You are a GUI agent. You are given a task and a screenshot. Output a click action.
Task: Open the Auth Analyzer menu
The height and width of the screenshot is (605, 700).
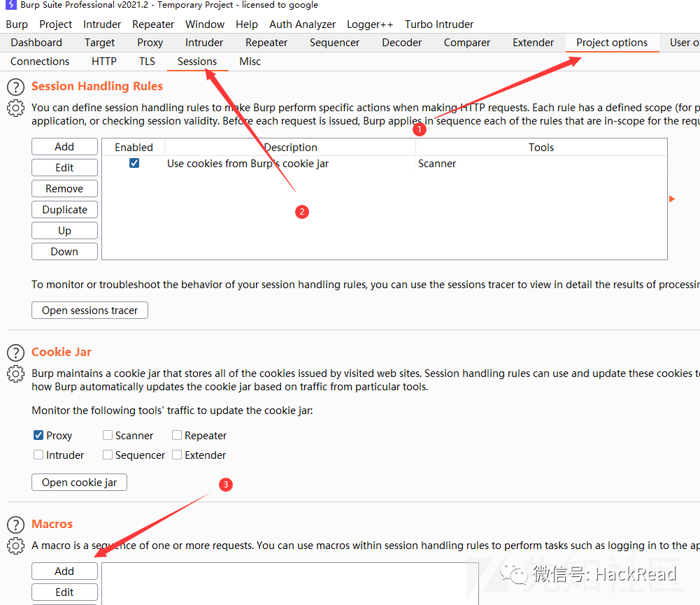[302, 24]
